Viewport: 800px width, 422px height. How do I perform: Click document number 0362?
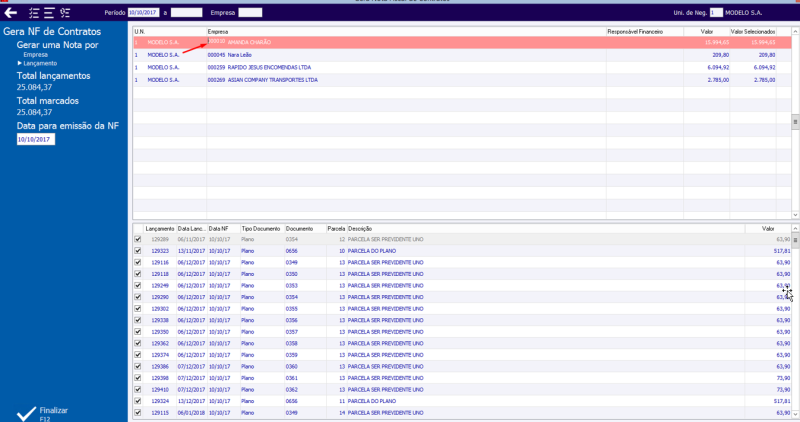coord(291,390)
